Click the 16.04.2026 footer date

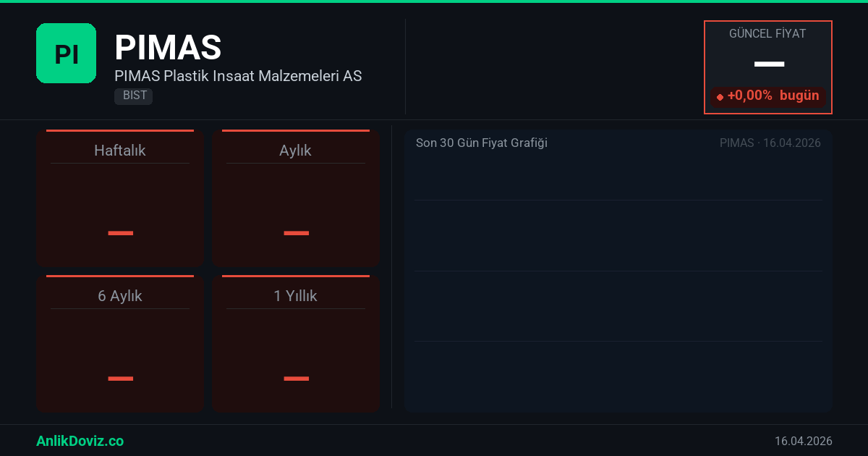click(803, 441)
